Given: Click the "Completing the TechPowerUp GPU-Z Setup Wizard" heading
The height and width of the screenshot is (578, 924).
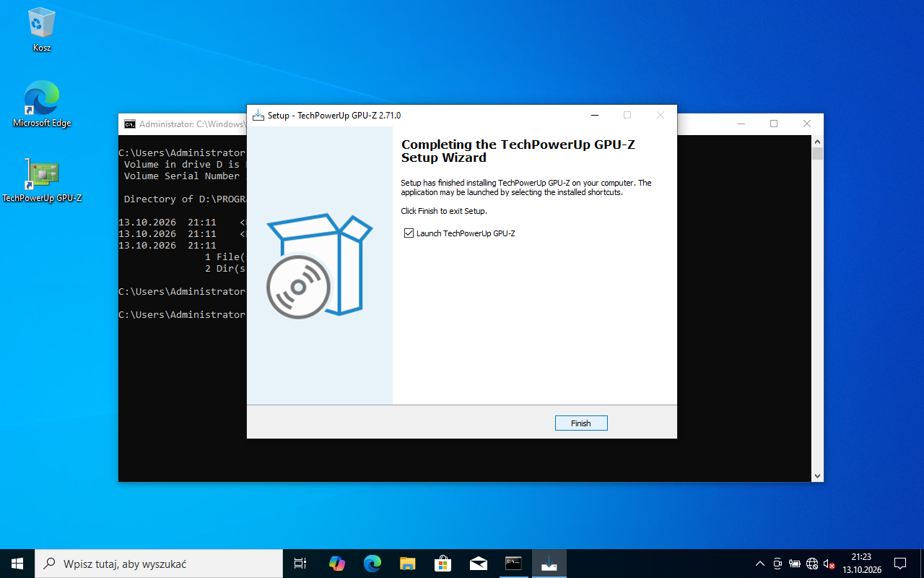Looking at the screenshot, I should (x=518, y=151).
